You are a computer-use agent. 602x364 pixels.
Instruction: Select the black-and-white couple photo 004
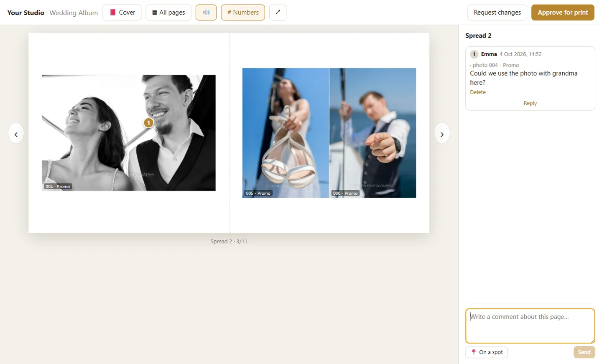(129, 133)
